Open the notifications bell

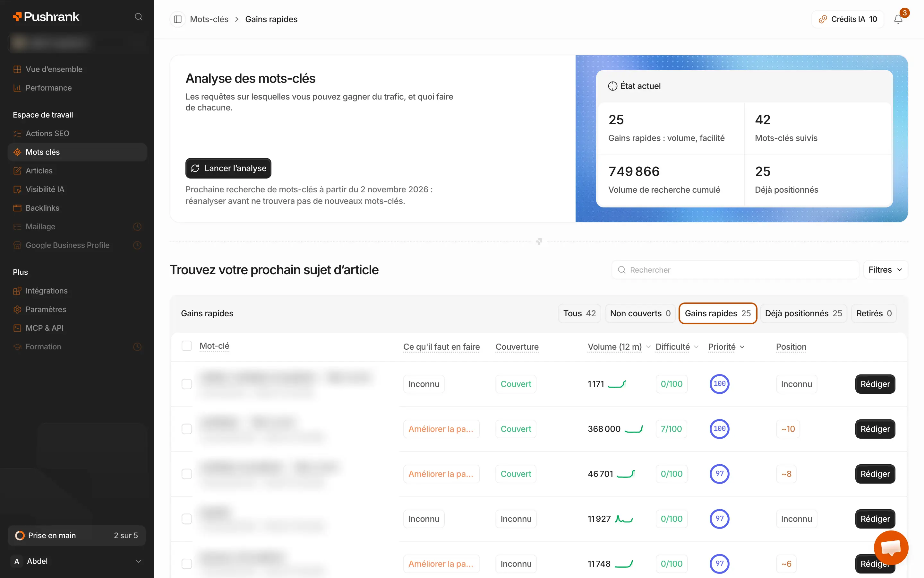coord(898,19)
